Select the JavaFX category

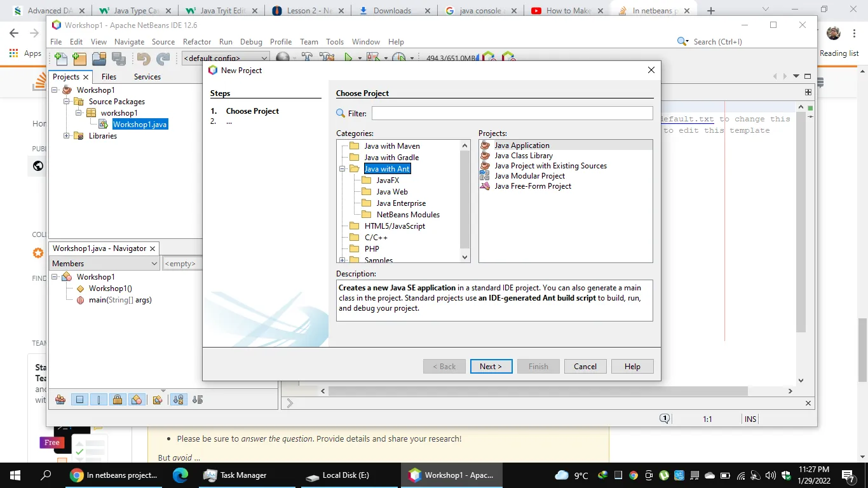(x=388, y=180)
